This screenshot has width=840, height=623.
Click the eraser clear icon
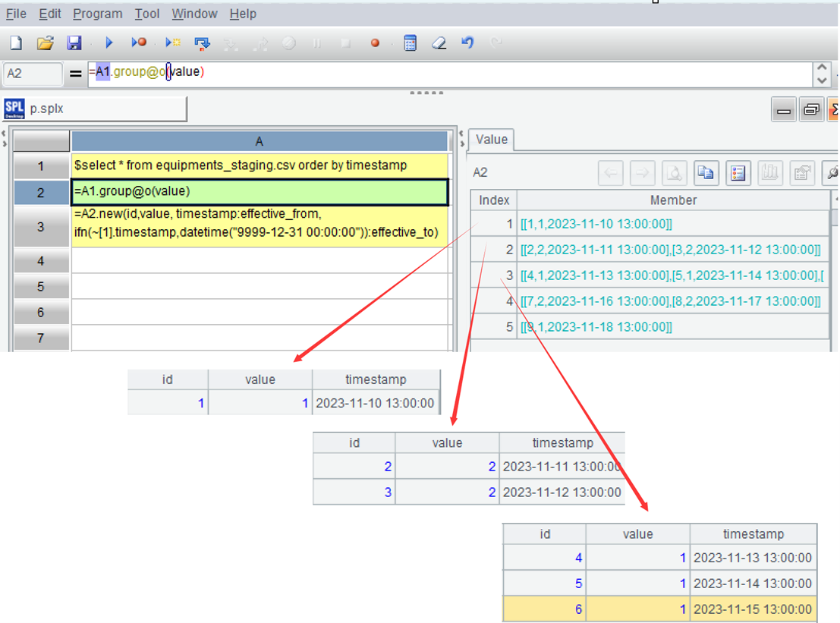[439, 43]
